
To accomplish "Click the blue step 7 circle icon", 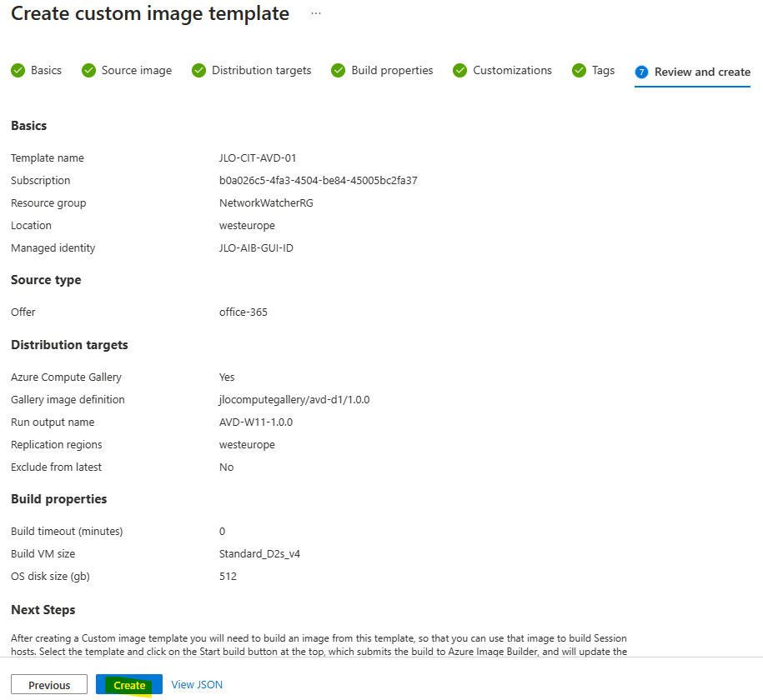I will (641, 72).
